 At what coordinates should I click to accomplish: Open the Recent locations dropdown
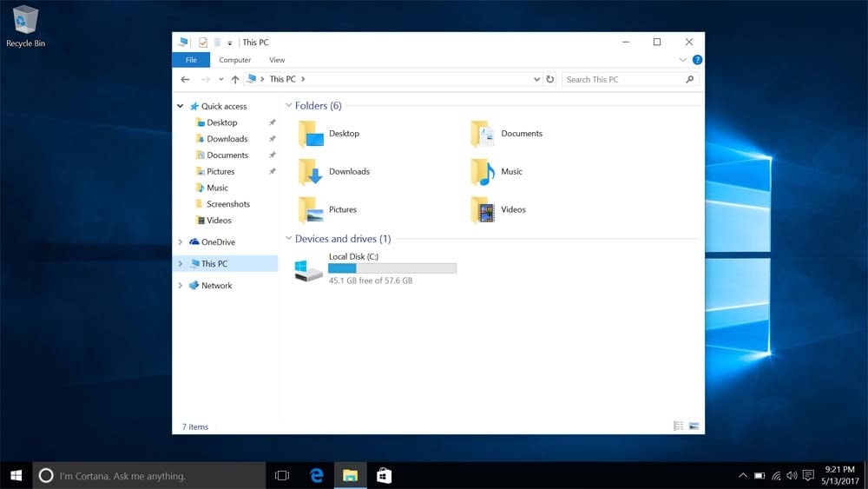220,79
